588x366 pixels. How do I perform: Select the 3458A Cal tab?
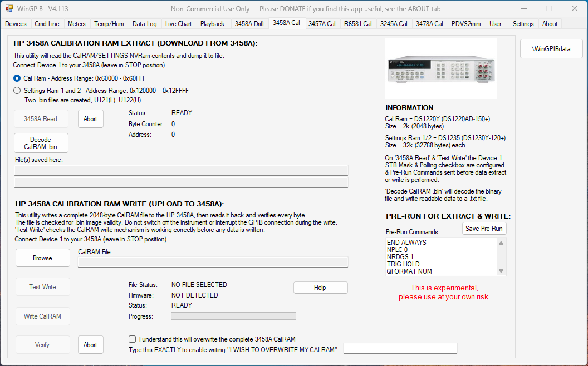tap(286, 23)
